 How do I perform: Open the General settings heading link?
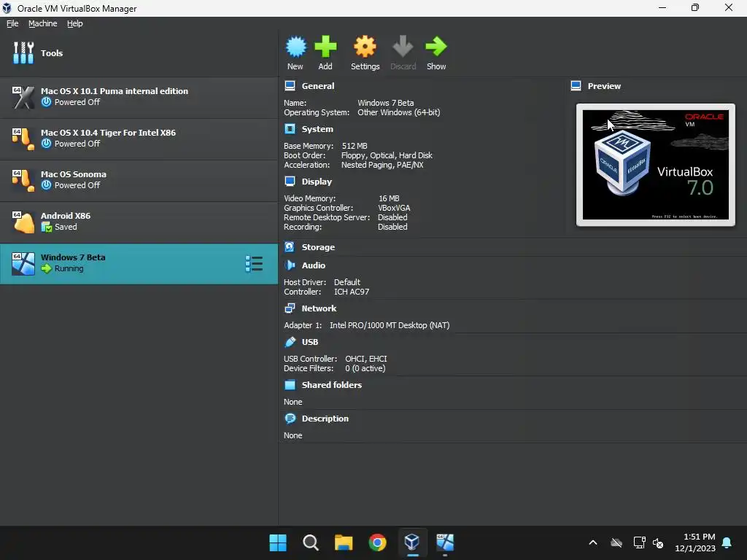(318, 86)
